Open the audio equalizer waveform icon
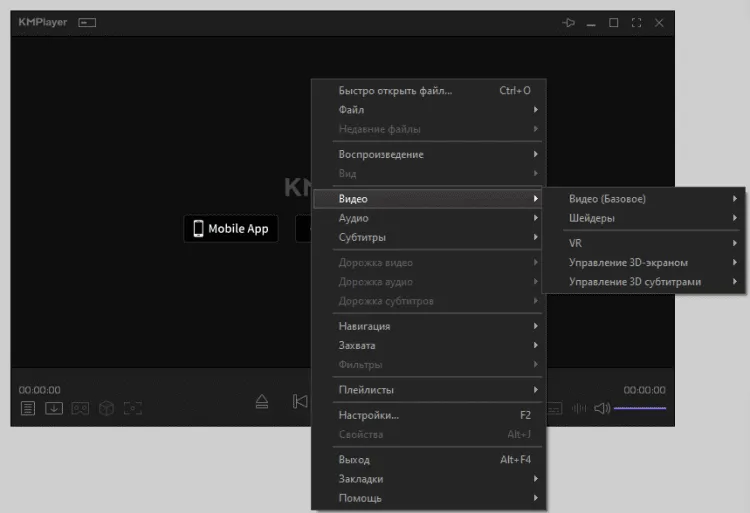750x513 pixels. [x=579, y=408]
